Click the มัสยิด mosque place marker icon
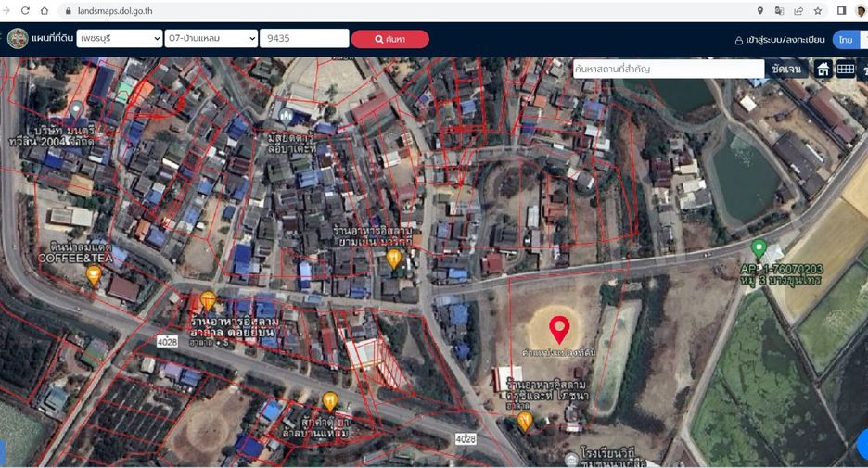Viewport: 868px width, 468px height. click(286, 117)
